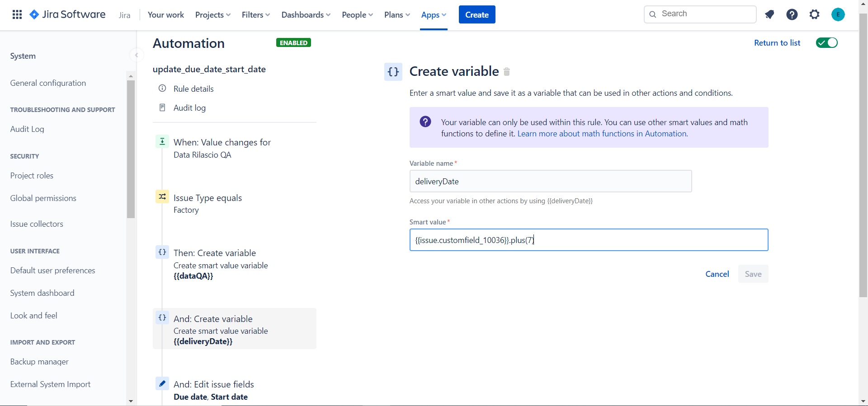The image size is (868, 406).
Task: Go to Your work
Action: pos(166,15)
